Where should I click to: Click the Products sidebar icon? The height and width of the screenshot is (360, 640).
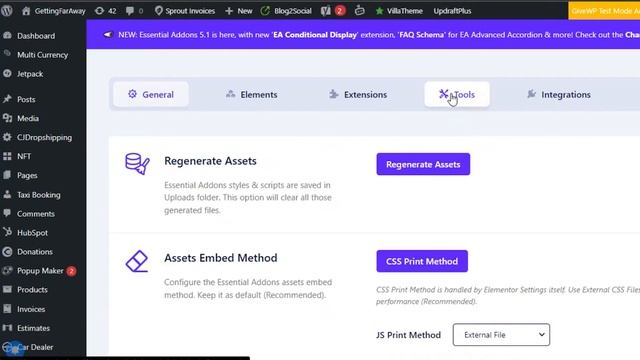coord(7,289)
